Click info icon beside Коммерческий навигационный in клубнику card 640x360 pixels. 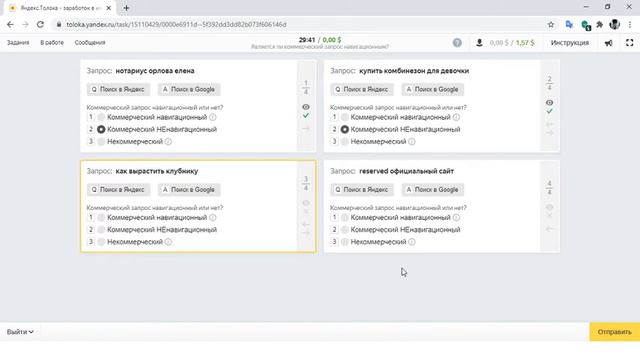213,218
